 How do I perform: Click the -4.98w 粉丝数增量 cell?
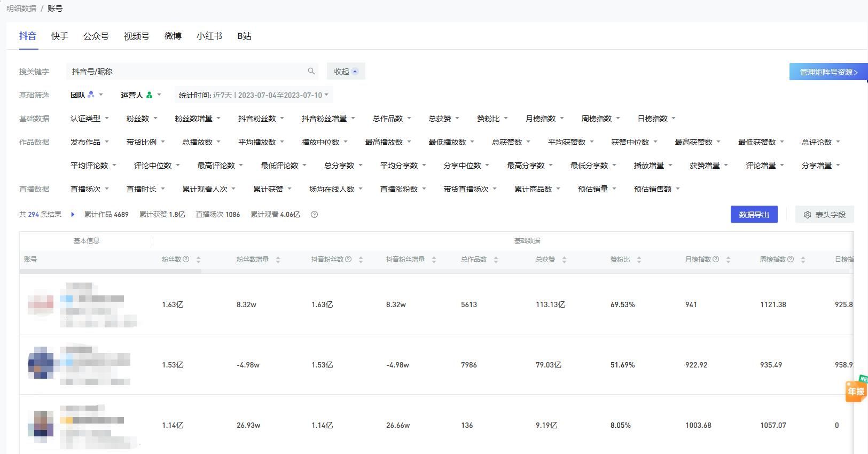click(x=248, y=365)
